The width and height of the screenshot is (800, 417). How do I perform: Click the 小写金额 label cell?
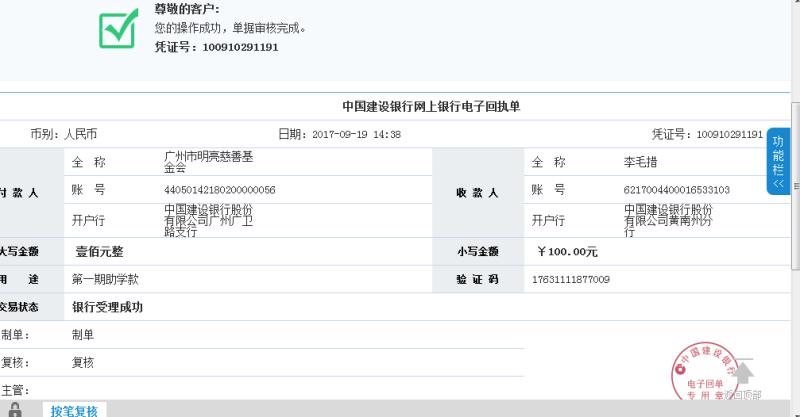478,252
